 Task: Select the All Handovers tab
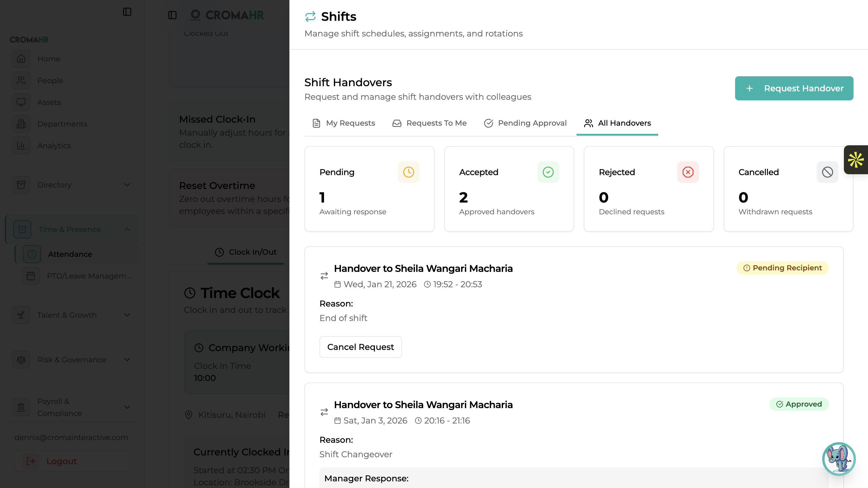[x=617, y=123]
